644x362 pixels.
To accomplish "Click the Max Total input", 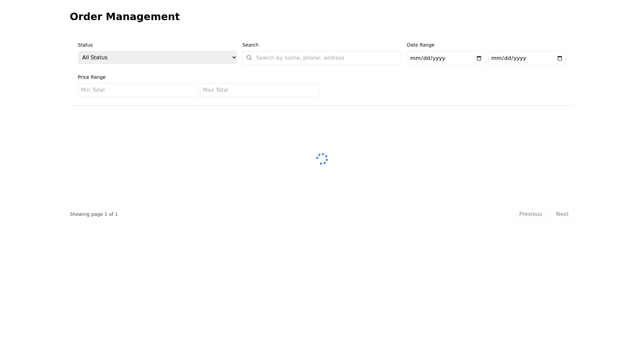I will coord(259,90).
